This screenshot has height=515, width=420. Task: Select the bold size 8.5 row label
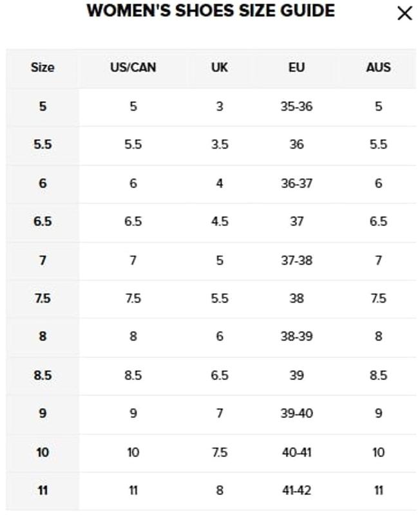coord(43,375)
